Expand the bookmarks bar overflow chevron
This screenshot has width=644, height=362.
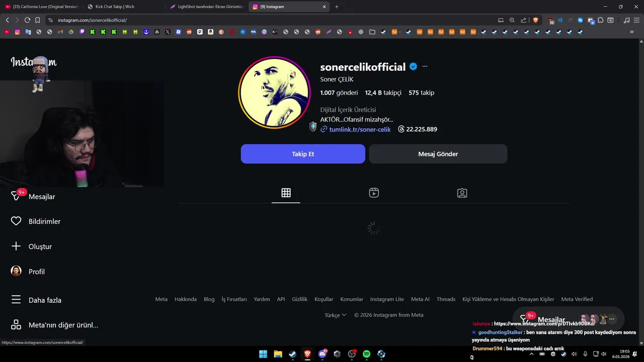tap(632, 32)
